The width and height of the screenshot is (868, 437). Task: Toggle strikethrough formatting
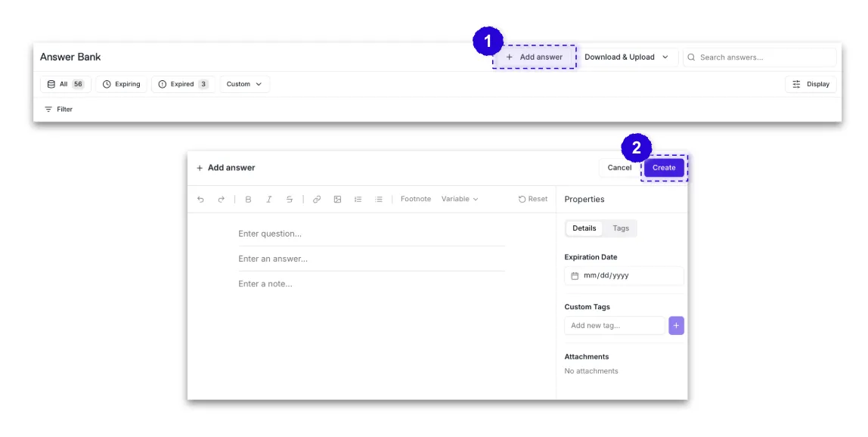[x=290, y=200]
